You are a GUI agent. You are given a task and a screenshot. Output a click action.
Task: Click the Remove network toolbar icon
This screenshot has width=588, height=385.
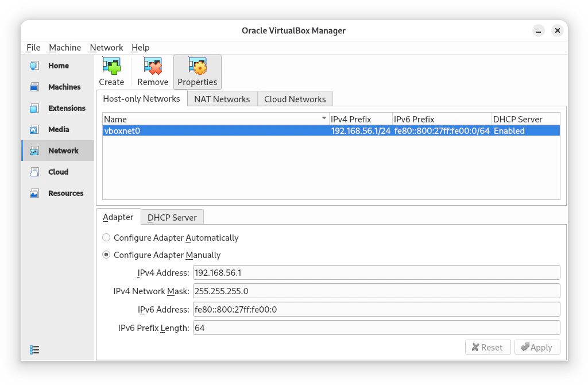(152, 67)
